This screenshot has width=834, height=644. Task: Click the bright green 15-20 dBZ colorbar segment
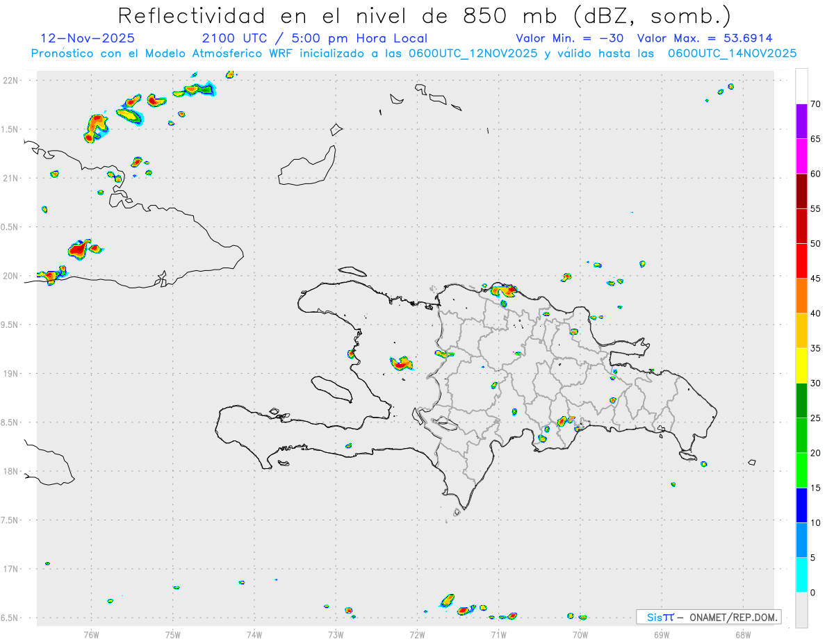(801, 470)
